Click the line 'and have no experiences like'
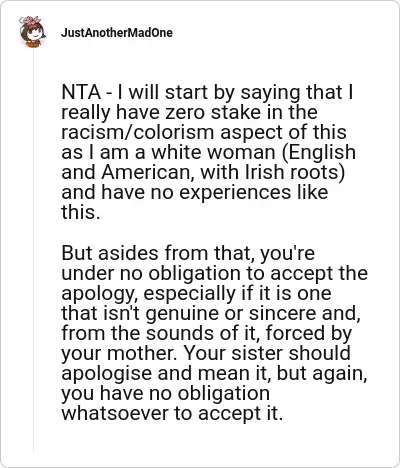The image size is (400, 468). coord(195,192)
